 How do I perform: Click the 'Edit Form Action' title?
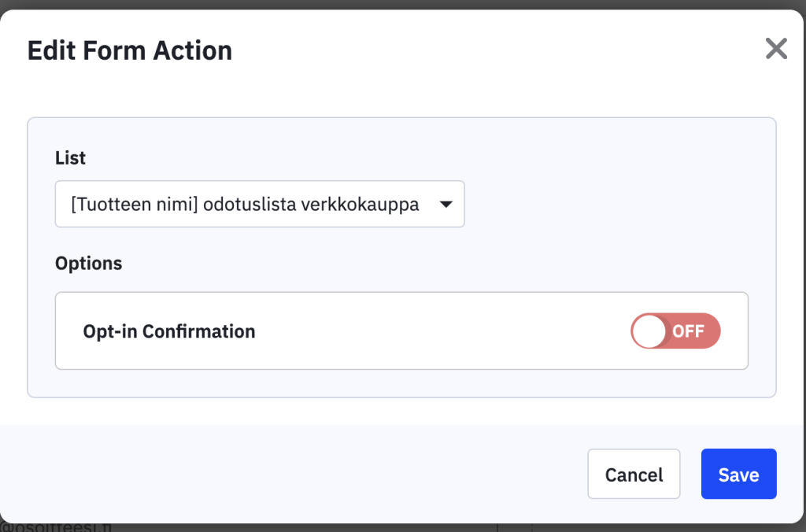[130, 51]
